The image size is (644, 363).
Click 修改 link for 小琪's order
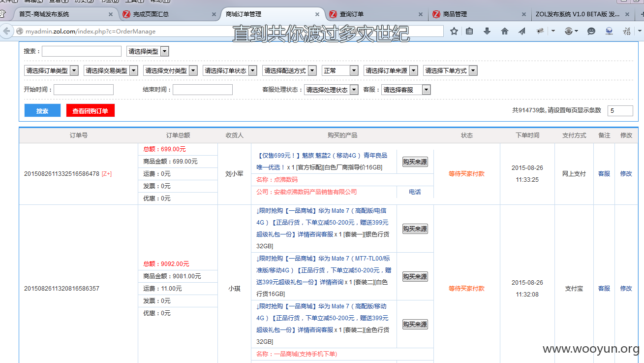click(626, 289)
